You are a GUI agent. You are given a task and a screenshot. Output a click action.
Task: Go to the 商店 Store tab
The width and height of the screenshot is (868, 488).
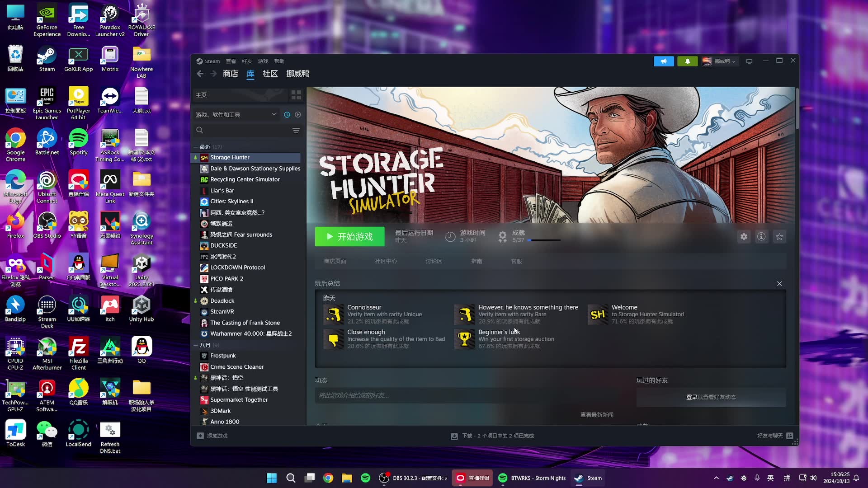click(231, 74)
